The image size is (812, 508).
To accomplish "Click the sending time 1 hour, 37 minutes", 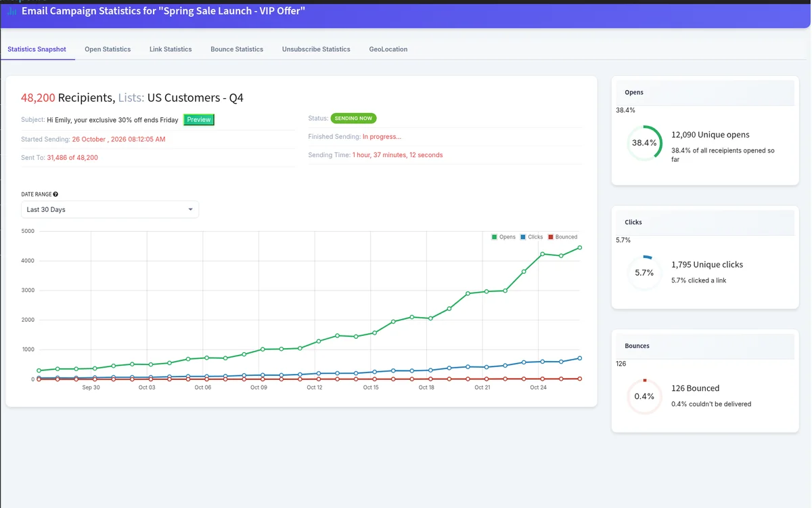I will click(397, 155).
